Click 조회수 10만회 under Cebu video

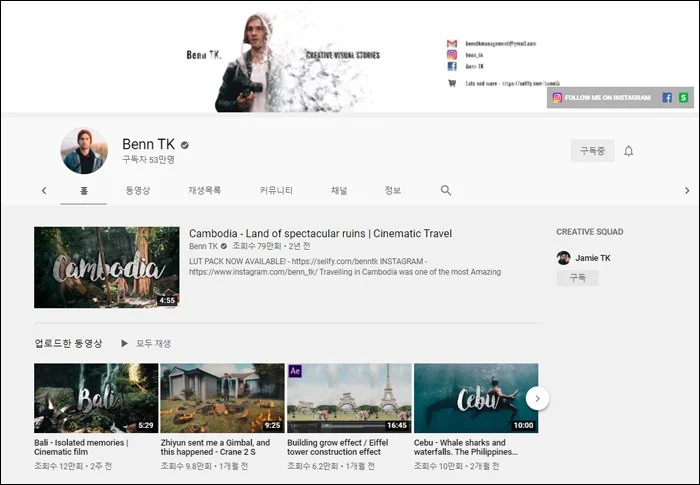tap(438, 466)
